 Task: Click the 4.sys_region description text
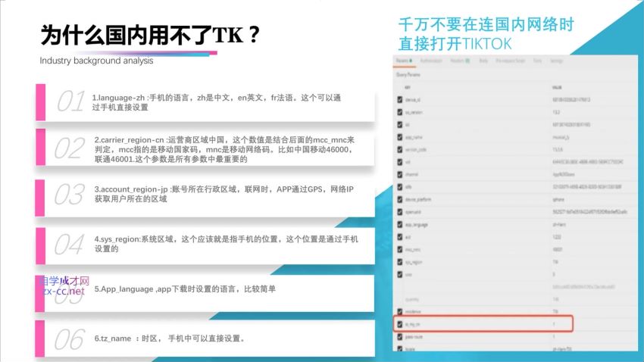point(226,244)
